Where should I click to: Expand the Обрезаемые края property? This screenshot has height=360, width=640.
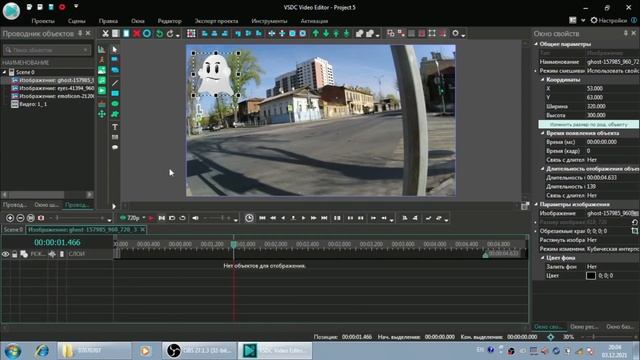point(536,231)
